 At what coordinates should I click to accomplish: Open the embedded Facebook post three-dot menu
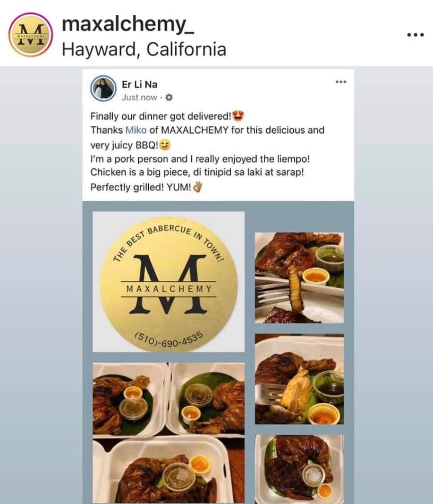point(341,82)
